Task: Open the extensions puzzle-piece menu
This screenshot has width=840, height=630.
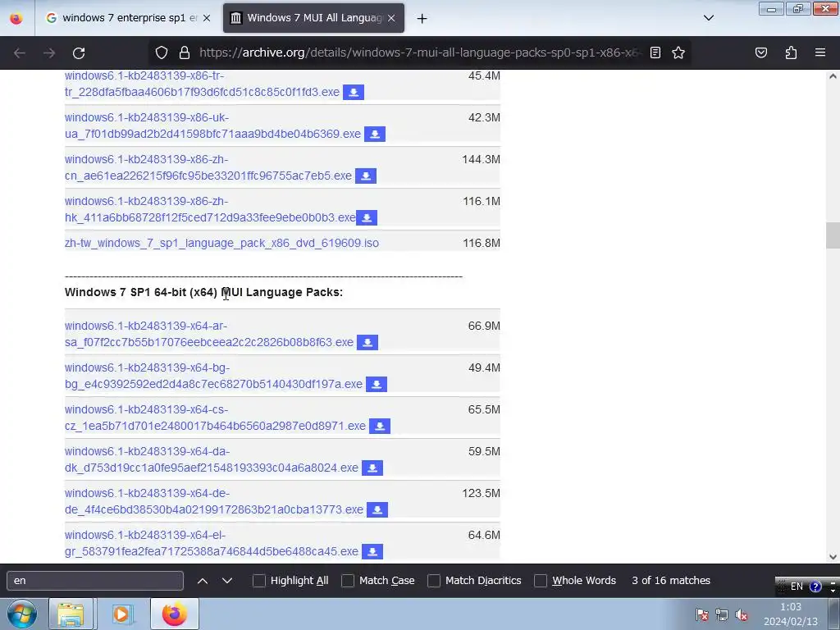Action: pyautogui.click(x=791, y=52)
